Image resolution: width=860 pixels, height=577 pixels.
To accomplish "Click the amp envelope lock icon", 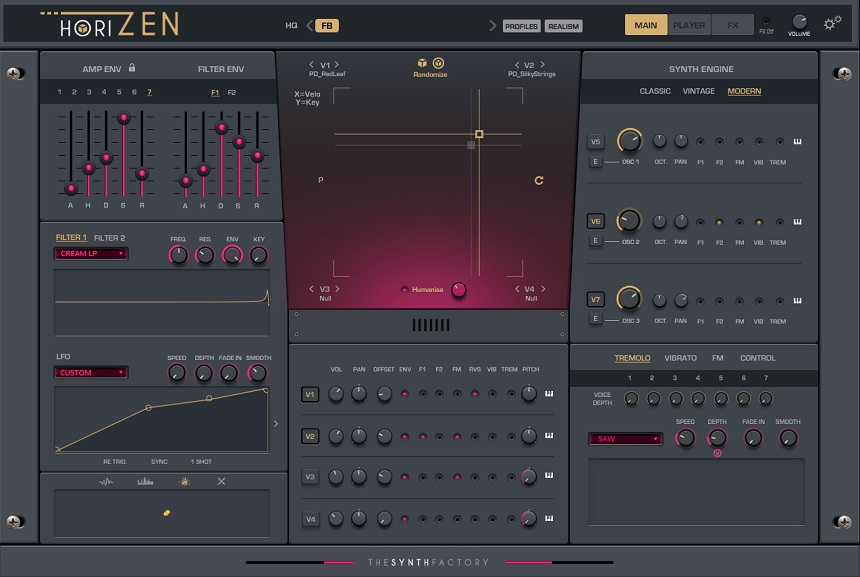I will 132,67.
